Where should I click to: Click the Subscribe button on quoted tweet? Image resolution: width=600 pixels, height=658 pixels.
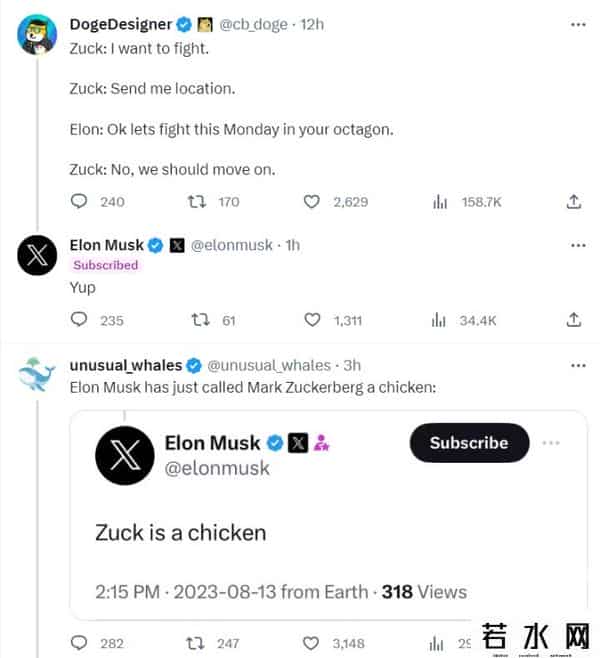point(469,443)
